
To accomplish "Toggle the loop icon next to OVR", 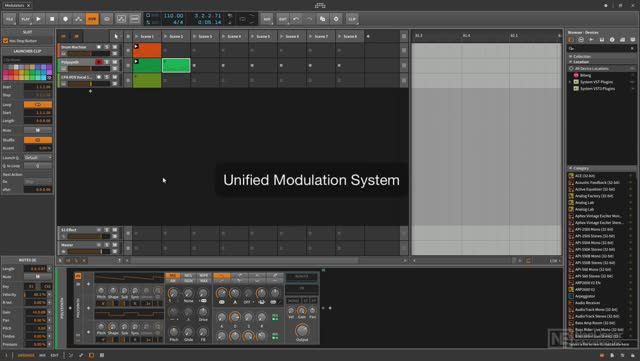I will (x=107, y=19).
